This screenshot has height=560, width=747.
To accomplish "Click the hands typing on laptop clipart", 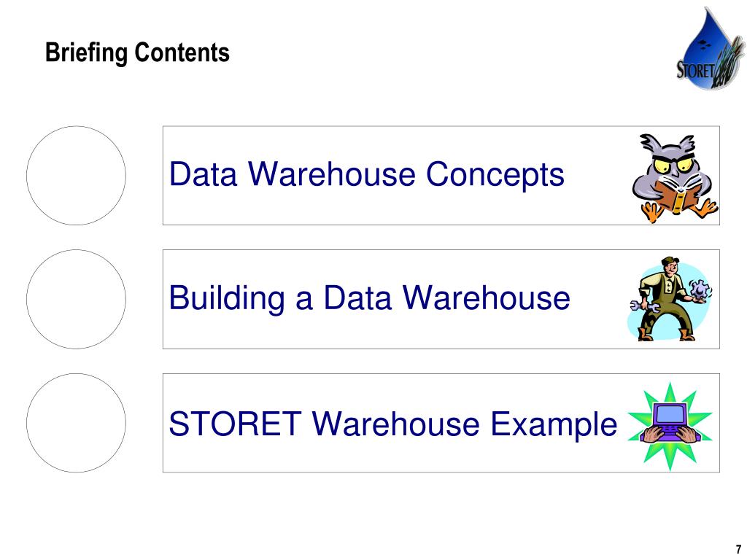I will pos(670,426).
